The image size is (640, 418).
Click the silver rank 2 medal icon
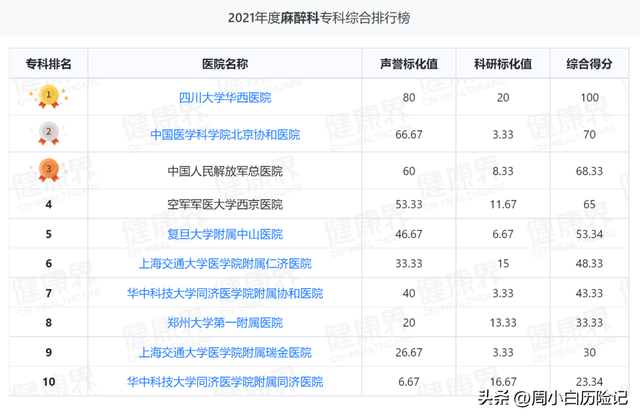click(x=49, y=133)
